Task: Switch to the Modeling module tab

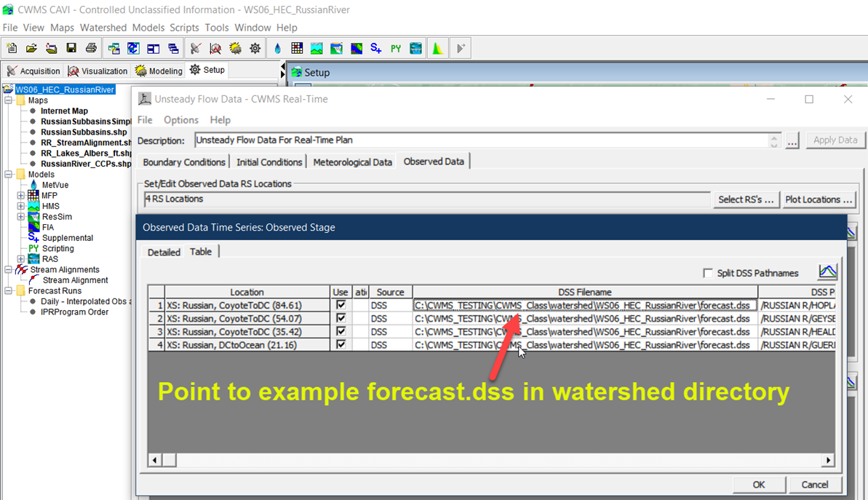Action: pyautogui.click(x=159, y=71)
